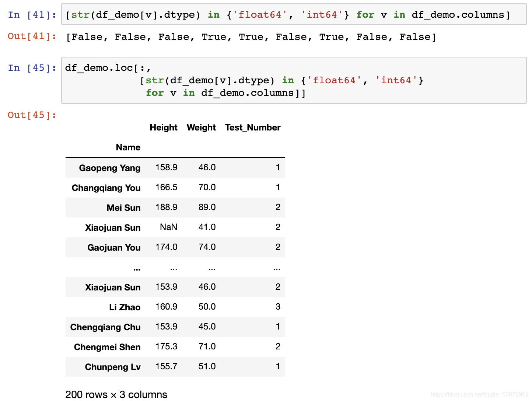Click Test_Number value 3 for Li Zhao

pos(278,307)
